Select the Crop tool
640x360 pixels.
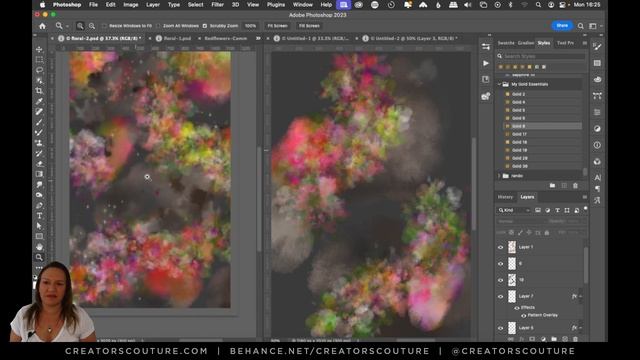pos(39,91)
